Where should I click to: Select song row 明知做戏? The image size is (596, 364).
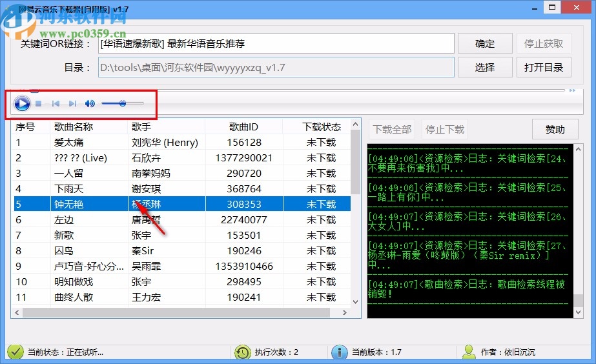pyautogui.click(x=182, y=282)
